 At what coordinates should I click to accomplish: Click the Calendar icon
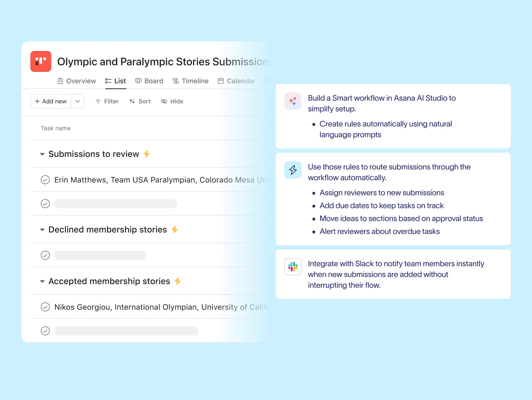tap(221, 81)
